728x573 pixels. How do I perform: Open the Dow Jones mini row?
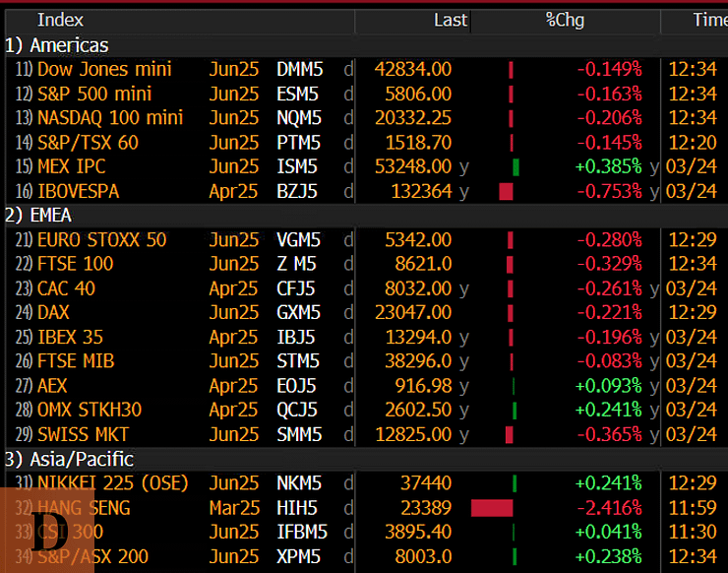click(x=104, y=69)
